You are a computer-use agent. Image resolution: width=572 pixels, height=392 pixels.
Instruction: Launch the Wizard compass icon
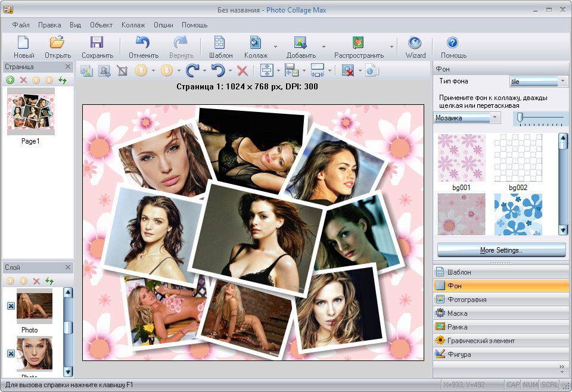point(415,43)
